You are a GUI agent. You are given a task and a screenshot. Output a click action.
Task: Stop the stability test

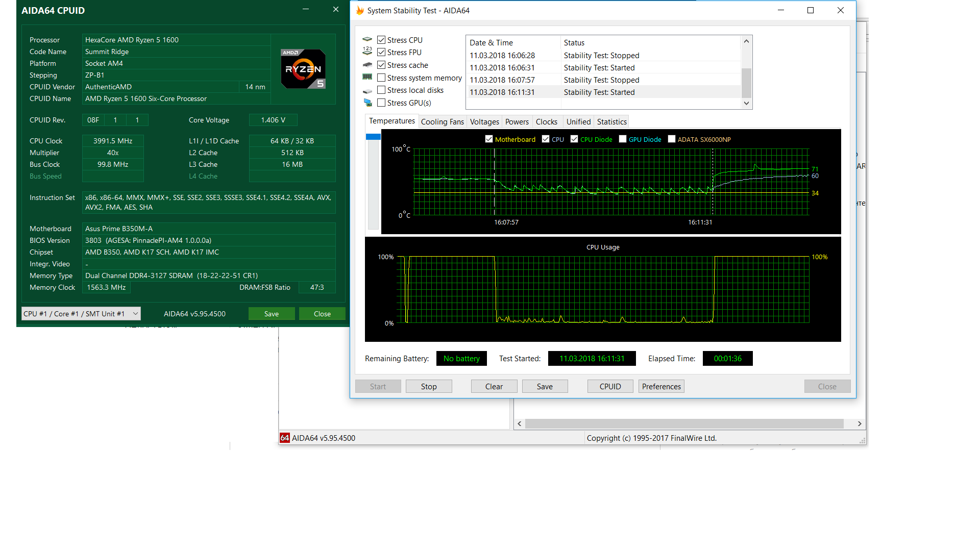pyautogui.click(x=429, y=386)
